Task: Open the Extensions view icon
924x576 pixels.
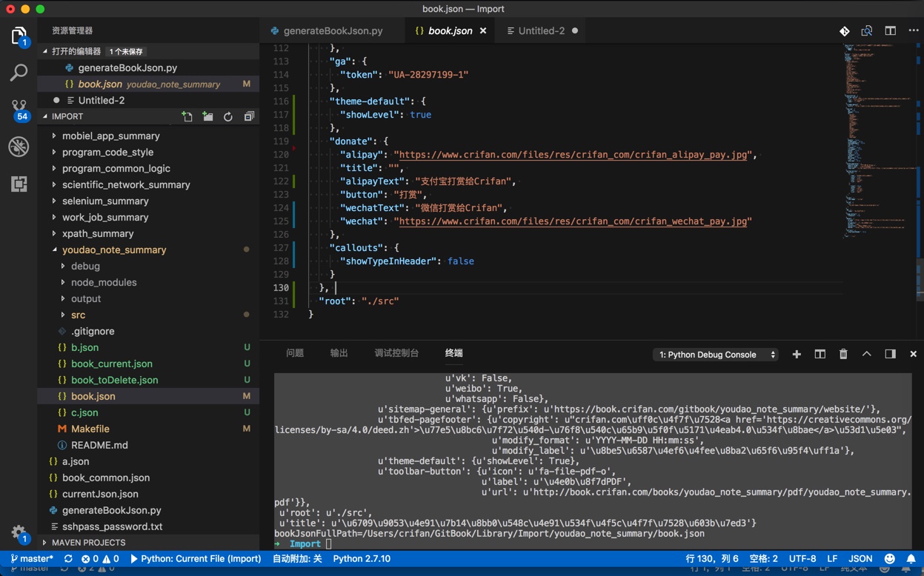Action: pos(19,184)
